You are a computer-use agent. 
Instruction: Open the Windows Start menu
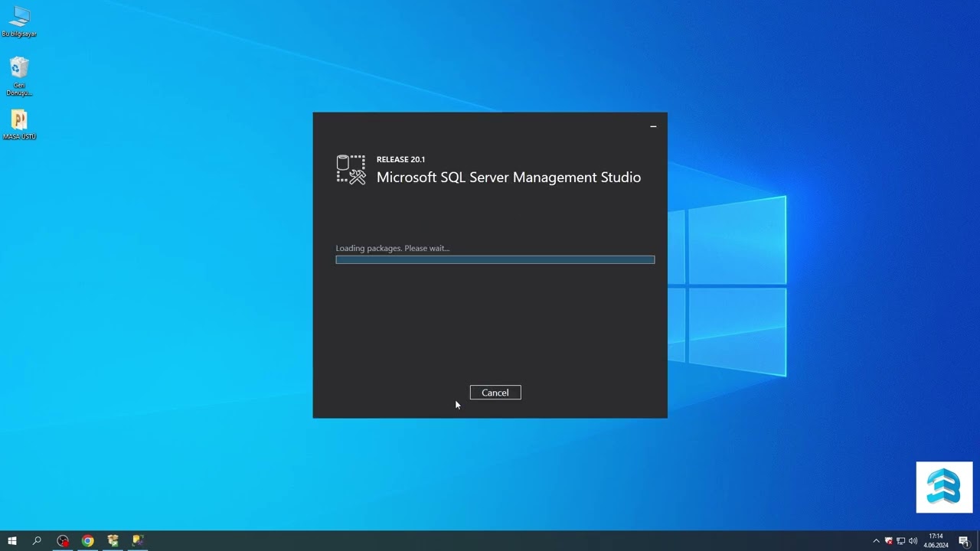[12, 541]
